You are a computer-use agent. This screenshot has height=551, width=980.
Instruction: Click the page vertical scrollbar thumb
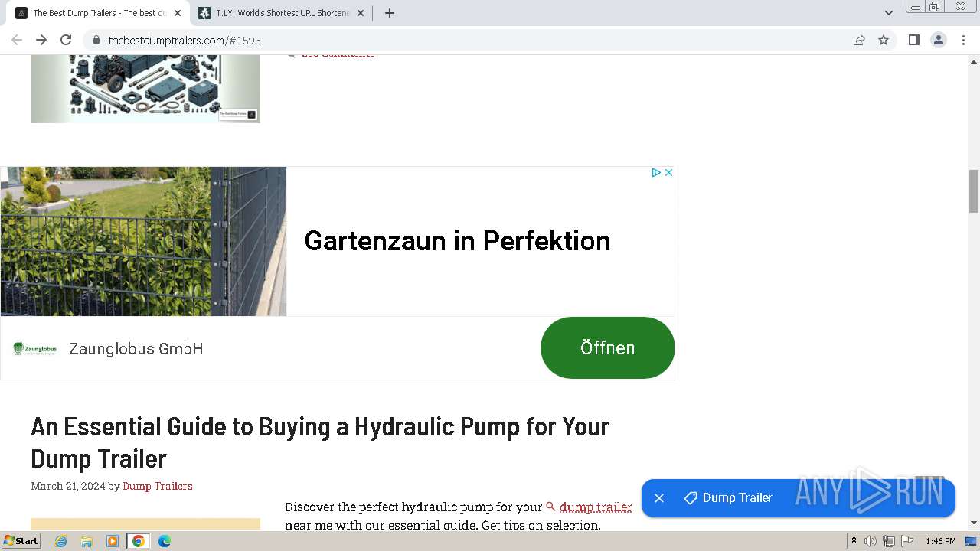pyautogui.click(x=974, y=191)
